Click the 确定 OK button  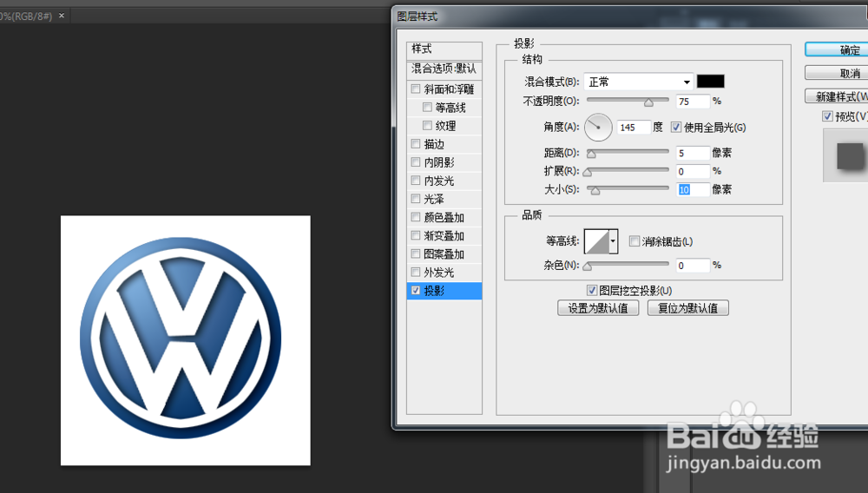(x=837, y=49)
